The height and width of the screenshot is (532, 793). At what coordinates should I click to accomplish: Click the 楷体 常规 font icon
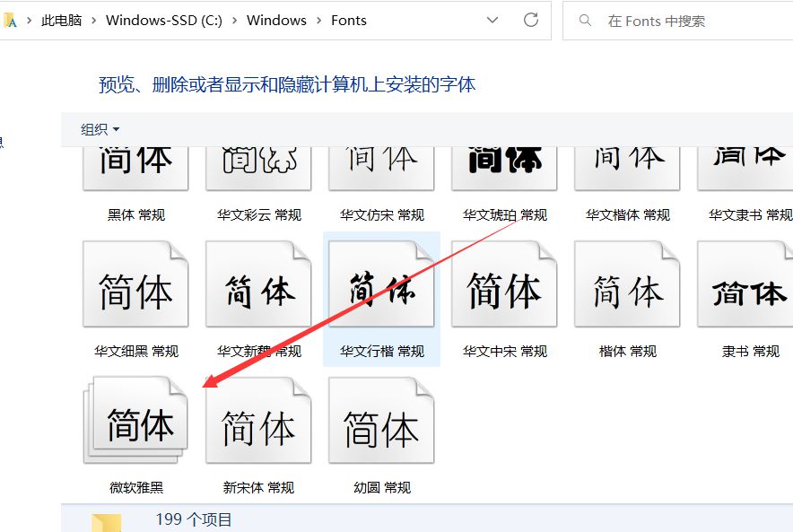[x=627, y=287]
